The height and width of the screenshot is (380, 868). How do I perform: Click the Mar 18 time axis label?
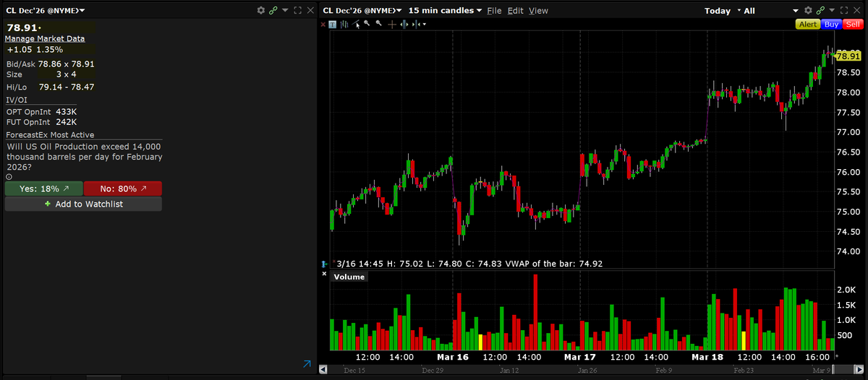(707, 357)
